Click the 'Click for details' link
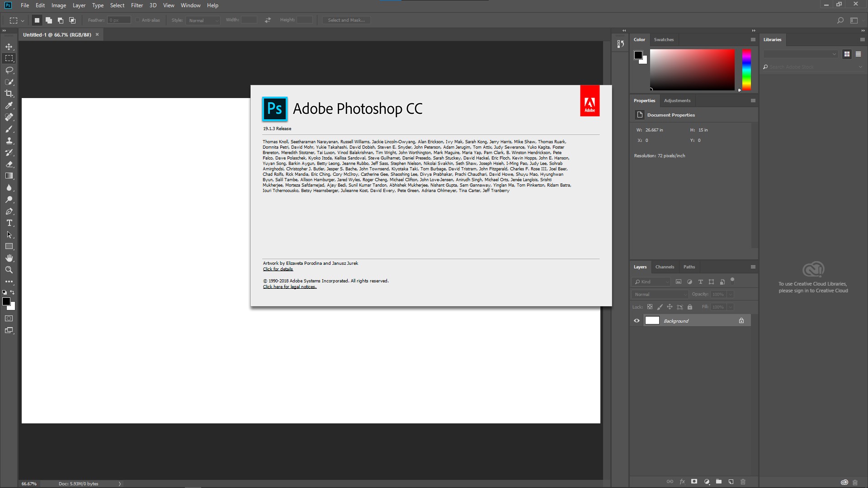Viewport: 868px width, 488px height. [278, 269]
